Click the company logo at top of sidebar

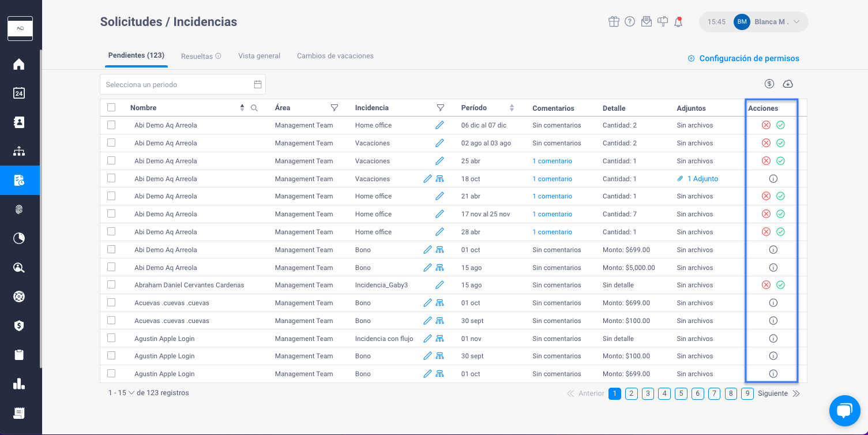[20, 28]
